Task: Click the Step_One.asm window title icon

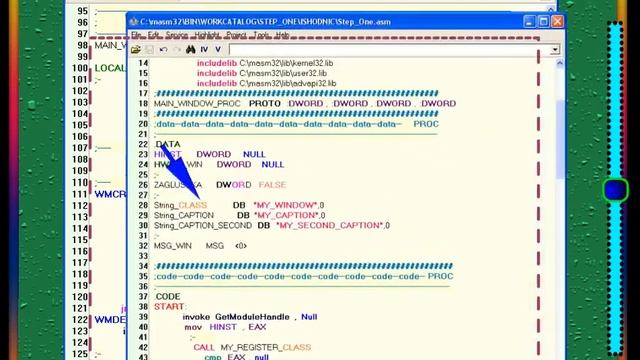Action: click(x=133, y=22)
